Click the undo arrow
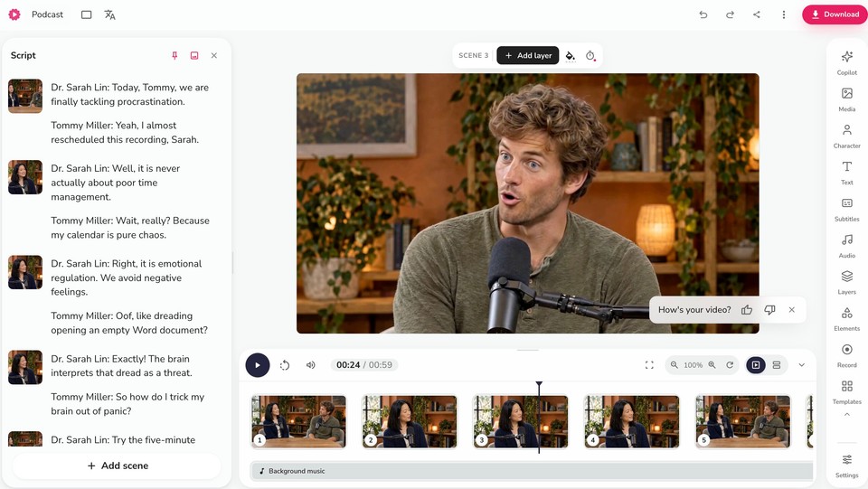 (703, 14)
